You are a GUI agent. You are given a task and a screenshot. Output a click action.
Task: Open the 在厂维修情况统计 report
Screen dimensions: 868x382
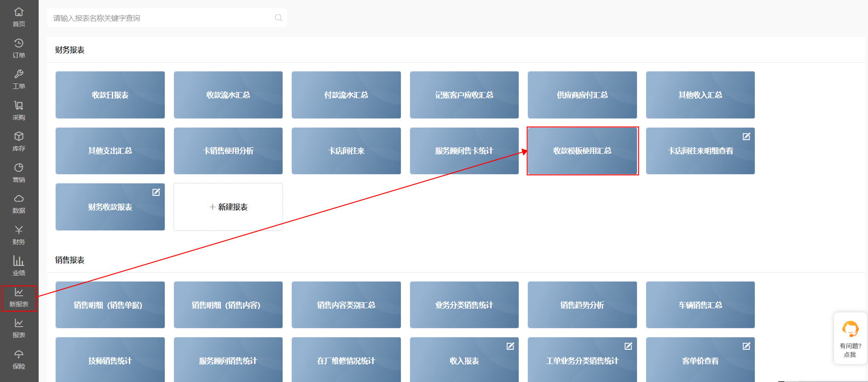(346, 360)
